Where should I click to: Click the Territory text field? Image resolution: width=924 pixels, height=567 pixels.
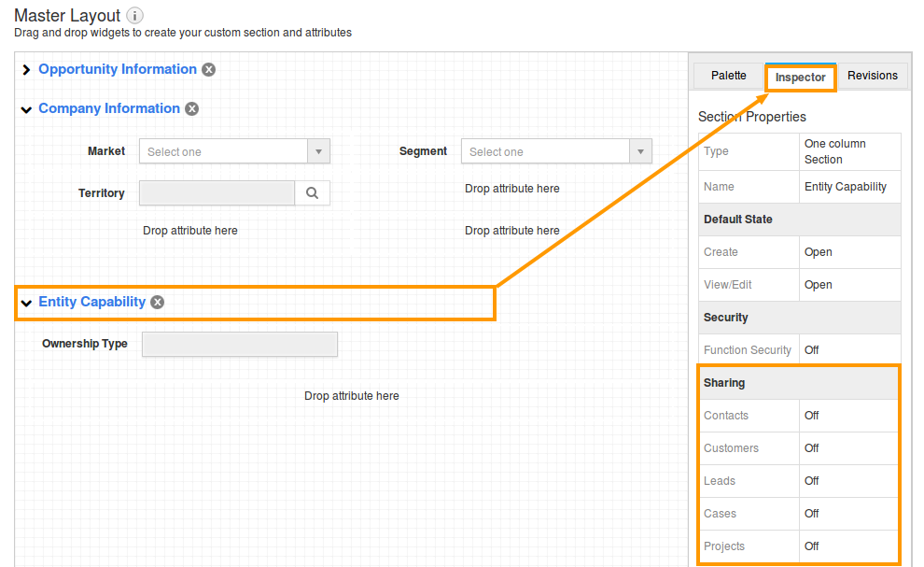pyautogui.click(x=217, y=193)
